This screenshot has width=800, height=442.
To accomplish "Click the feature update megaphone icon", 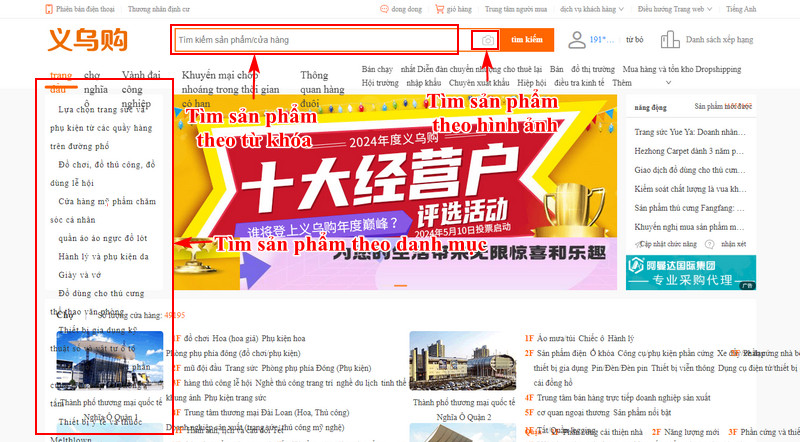I will click(638, 244).
